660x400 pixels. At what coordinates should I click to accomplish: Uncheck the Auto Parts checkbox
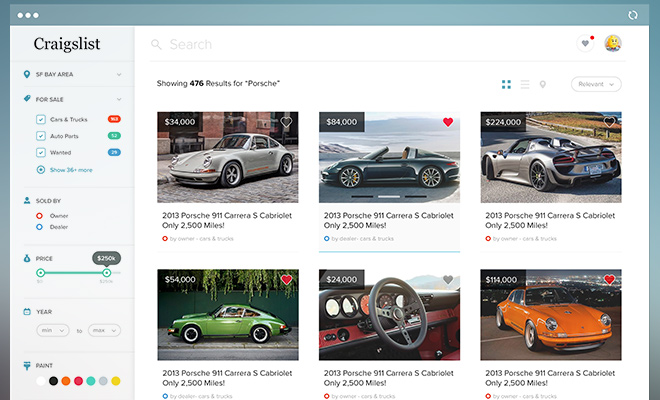click(x=41, y=136)
